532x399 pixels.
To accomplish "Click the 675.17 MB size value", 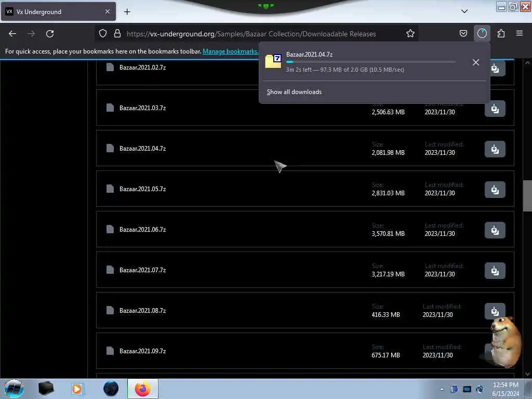I will click(386, 355).
